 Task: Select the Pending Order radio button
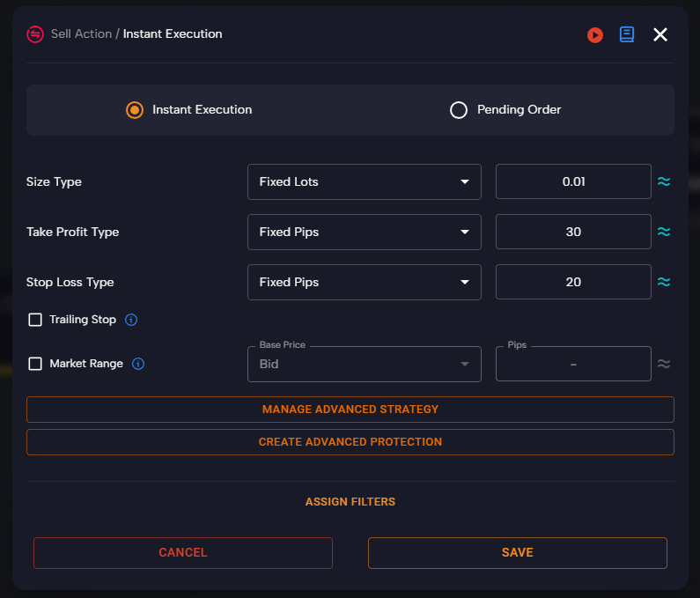tap(458, 110)
